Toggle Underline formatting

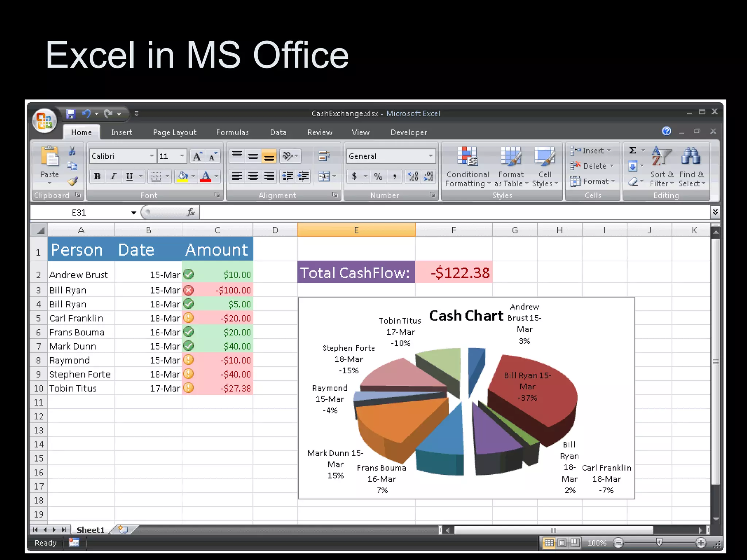coord(129,177)
